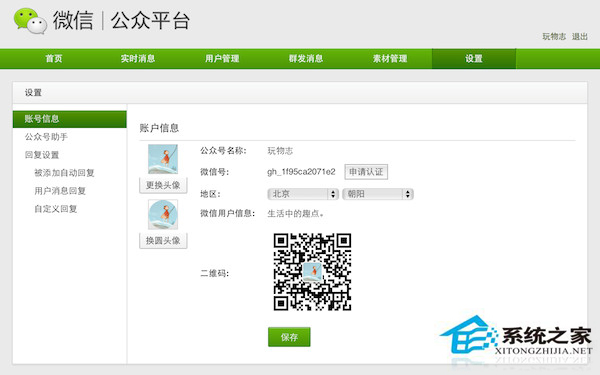
Task: Click the 生活中的趣点。 description text
Action: coord(295,214)
